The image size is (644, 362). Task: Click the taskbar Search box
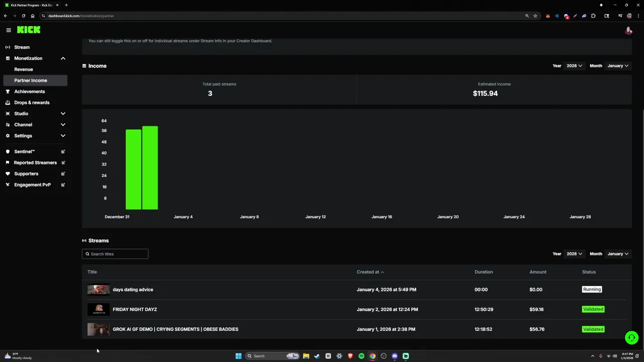coord(272,356)
